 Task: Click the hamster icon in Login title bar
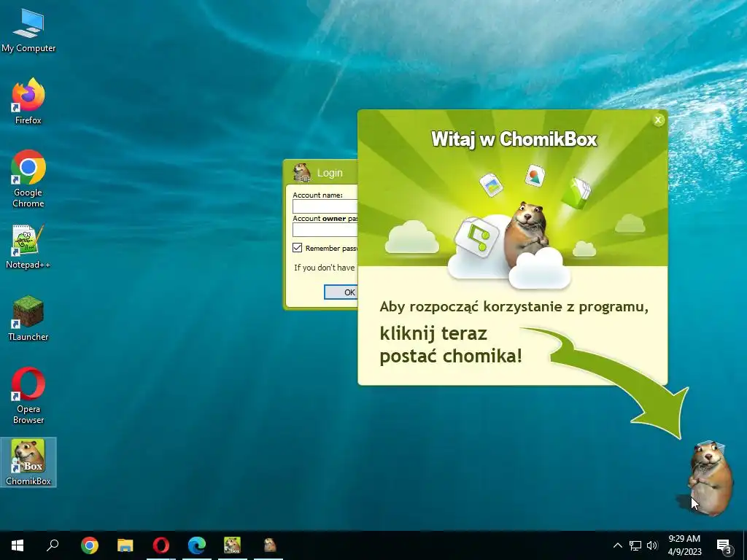(x=301, y=173)
